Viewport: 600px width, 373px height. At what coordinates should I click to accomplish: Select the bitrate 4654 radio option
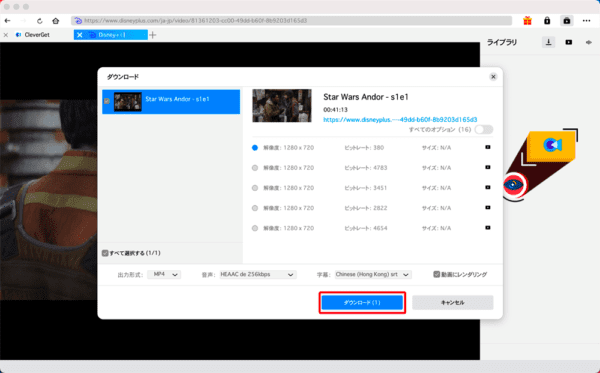point(255,228)
